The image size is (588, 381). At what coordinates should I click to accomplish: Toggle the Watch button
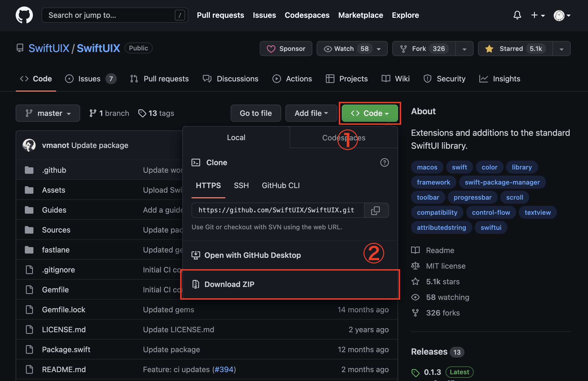(x=352, y=49)
